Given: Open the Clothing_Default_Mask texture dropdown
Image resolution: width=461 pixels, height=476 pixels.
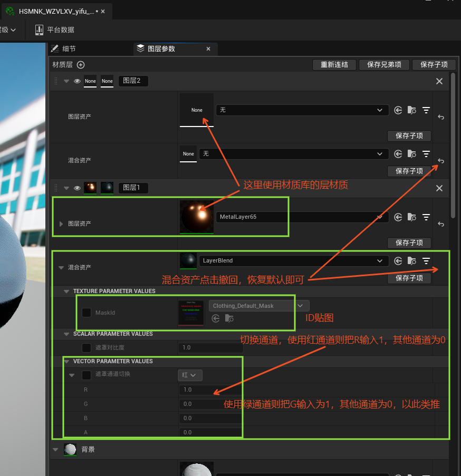Looking at the screenshot, I should click(x=300, y=306).
